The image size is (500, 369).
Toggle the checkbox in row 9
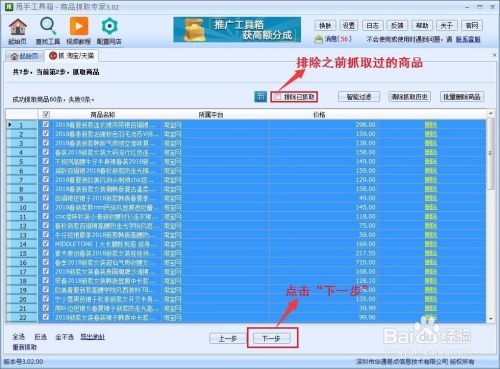pos(46,198)
